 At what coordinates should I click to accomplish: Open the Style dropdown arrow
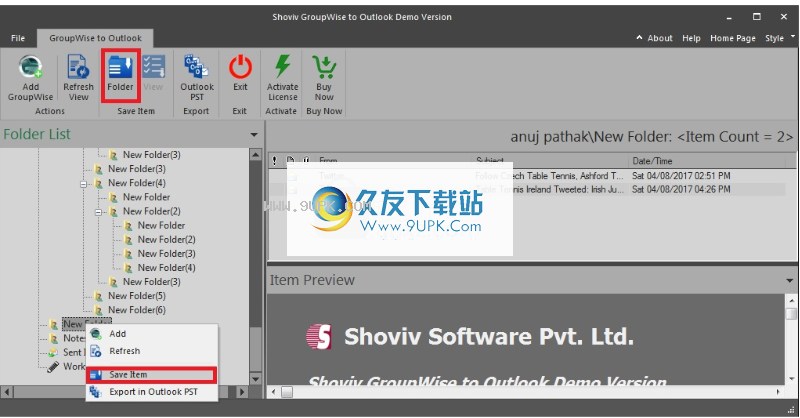click(x=792, y=36)
